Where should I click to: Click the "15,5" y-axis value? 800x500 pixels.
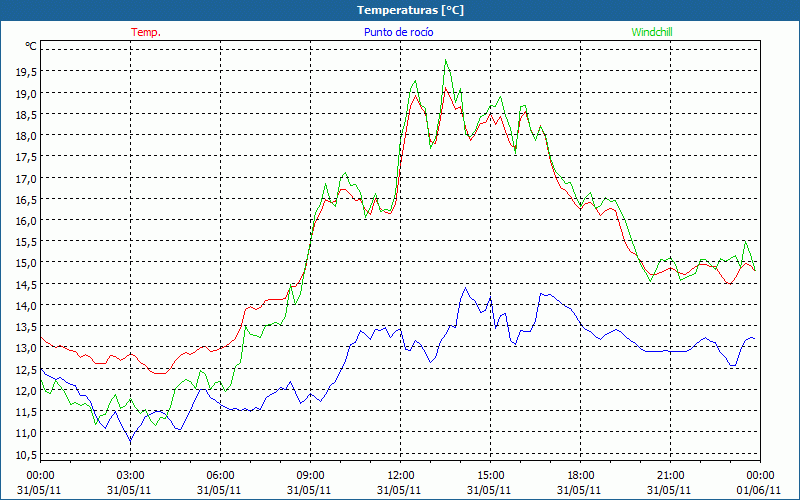(26, 242)
